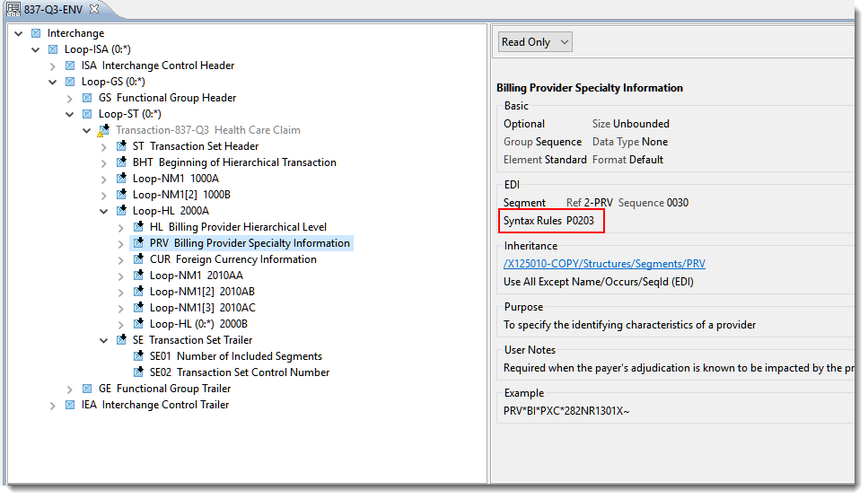Click the editor icon on the 837-Q3-ENV tab
868x499 pixels.
[x=13, y=9]
